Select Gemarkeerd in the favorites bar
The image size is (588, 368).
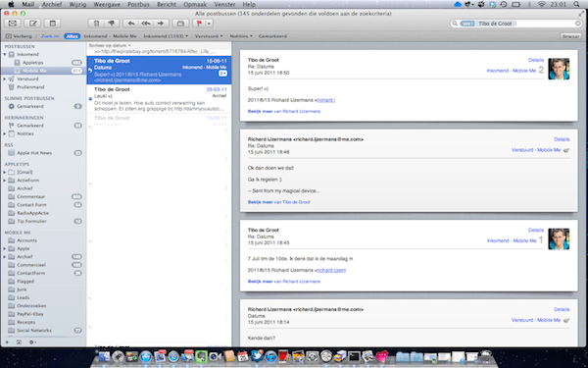point(272,36)
